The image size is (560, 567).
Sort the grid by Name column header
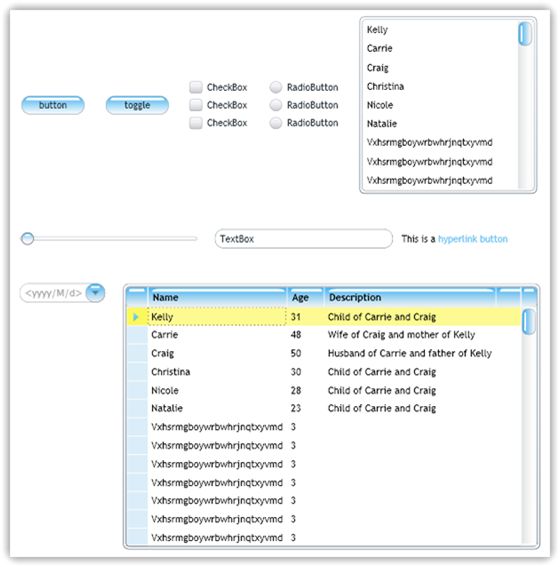point(218,298)
